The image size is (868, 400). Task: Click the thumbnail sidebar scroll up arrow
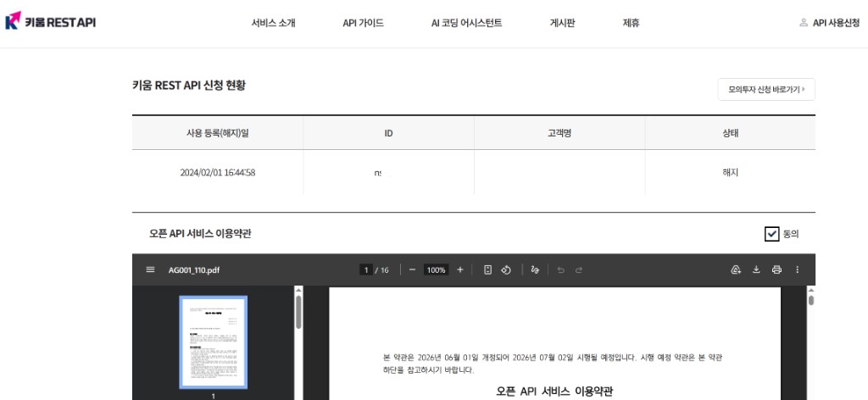pos(298,290)
